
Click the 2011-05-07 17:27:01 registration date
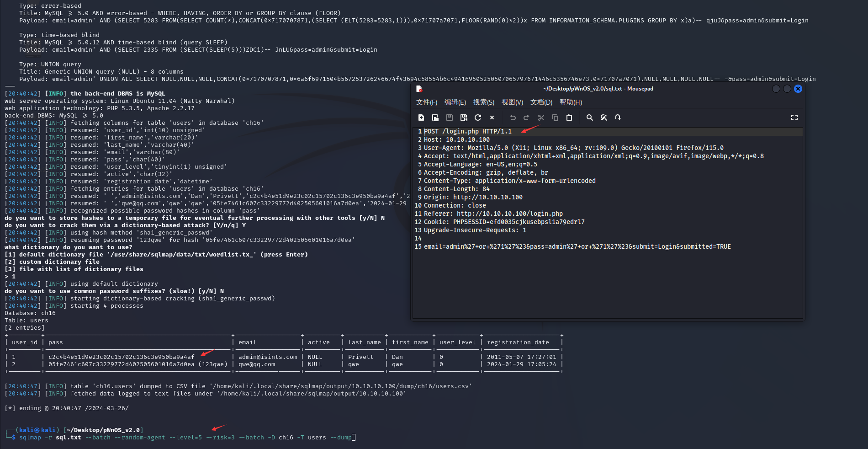point(522,357)
